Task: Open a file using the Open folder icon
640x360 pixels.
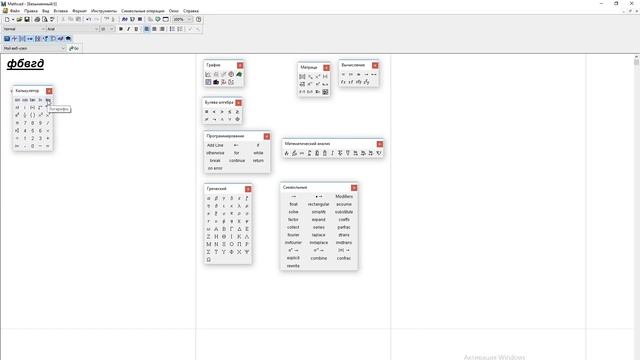Action: [19, 19]
